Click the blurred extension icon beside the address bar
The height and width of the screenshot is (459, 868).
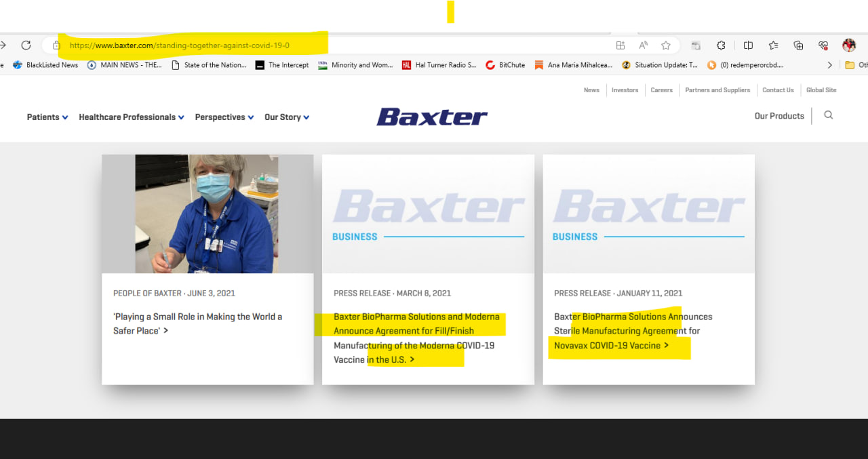(696, 45)
